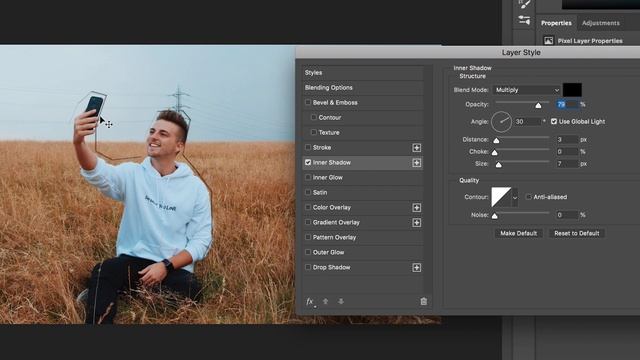This screenshot has width=640, height=360.
Task: Open the fx effects menu icon
Action: pos(310,302)
